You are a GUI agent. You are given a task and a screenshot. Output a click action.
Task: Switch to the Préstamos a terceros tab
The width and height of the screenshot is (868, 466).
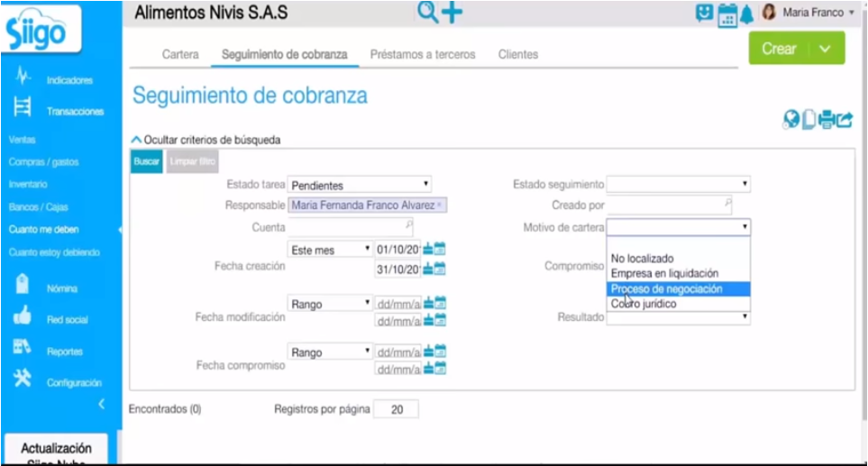tap(423, 54)
